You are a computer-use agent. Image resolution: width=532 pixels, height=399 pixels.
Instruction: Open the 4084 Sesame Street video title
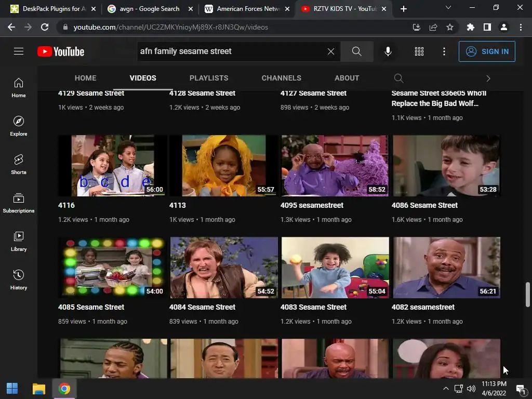202,307
